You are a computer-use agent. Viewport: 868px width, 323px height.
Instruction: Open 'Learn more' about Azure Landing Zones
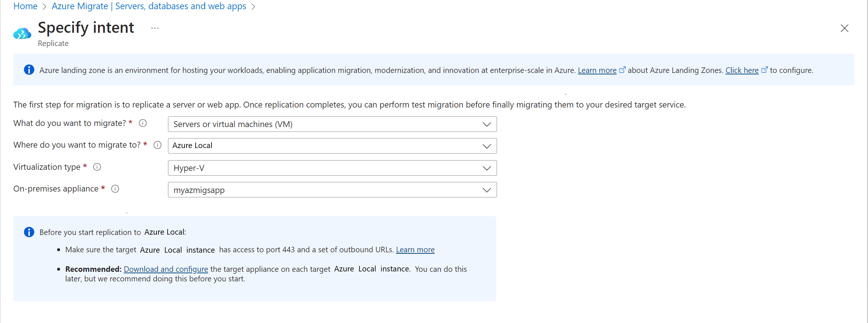597,70
